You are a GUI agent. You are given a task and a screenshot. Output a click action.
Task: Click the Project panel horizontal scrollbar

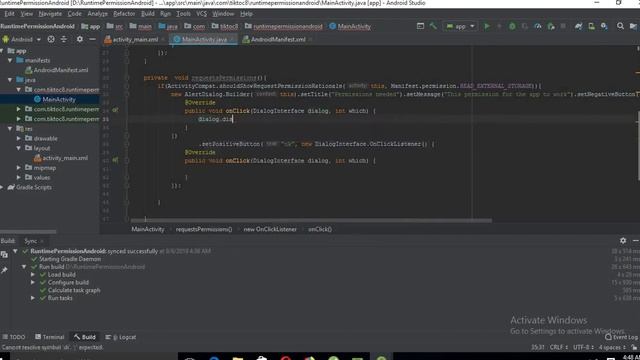coord(28,231)
